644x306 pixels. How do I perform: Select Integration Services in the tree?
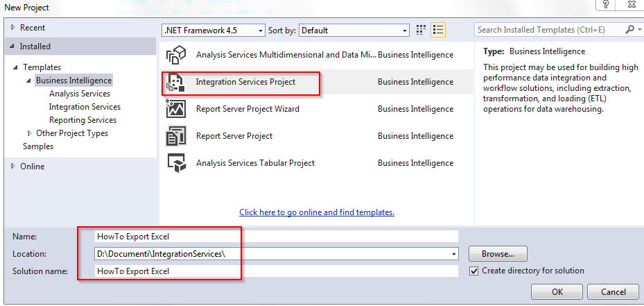point(85,107)
